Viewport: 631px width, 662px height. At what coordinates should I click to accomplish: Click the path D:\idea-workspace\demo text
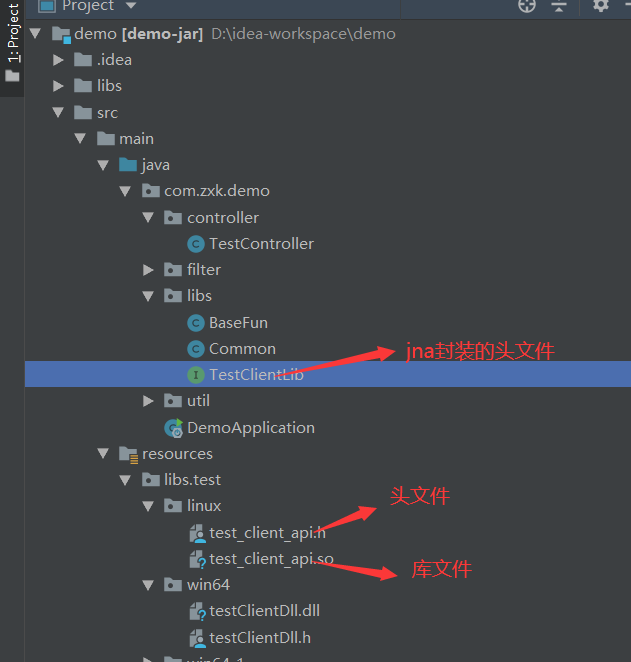(303, 34)
